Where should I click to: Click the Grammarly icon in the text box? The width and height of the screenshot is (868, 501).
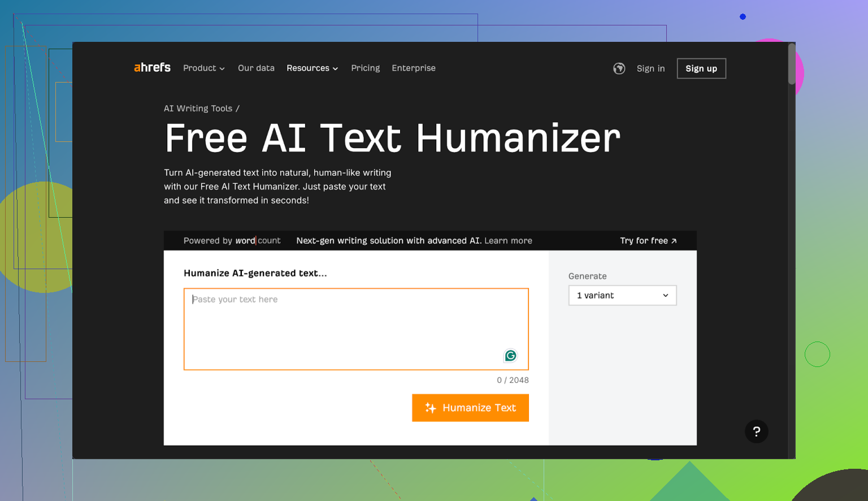point(510,356)
